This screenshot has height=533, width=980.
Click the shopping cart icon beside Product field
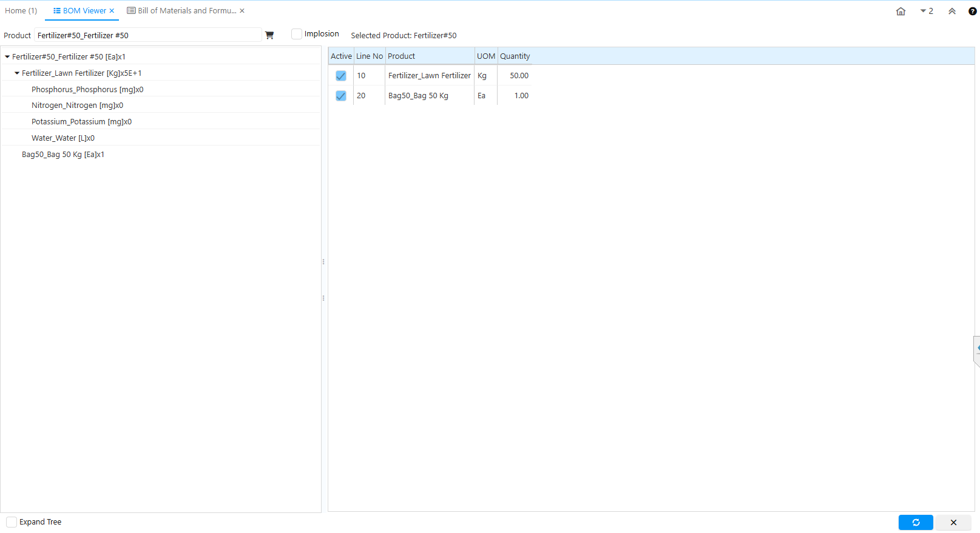(269, 35)
